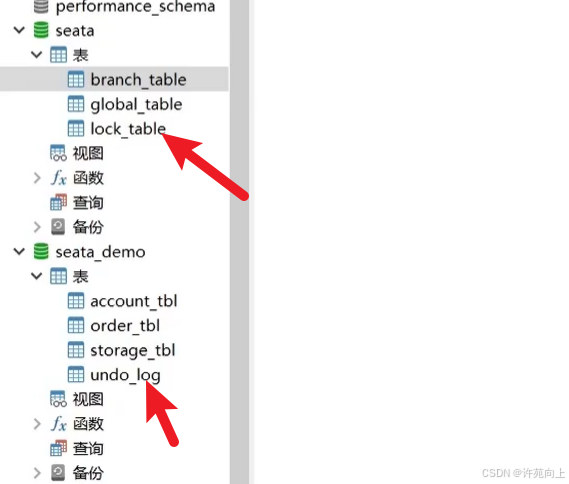Select the 视图 label under seata_demo
Screen dimensions: 569x484
point(88,399)
